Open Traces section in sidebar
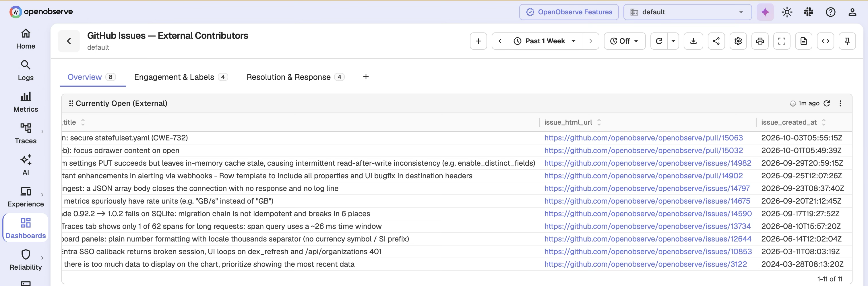Screen dimensions: 868x286 click(x=26, y=134)
